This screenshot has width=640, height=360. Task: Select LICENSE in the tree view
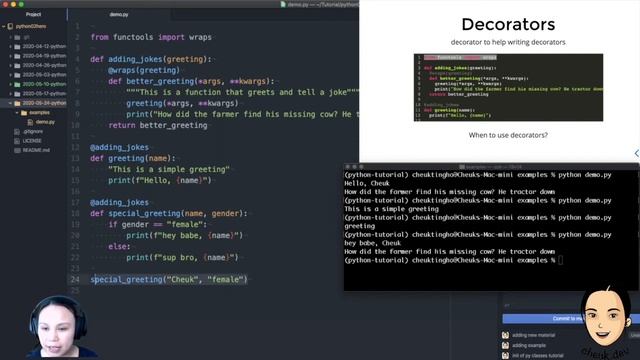(32, 141)
